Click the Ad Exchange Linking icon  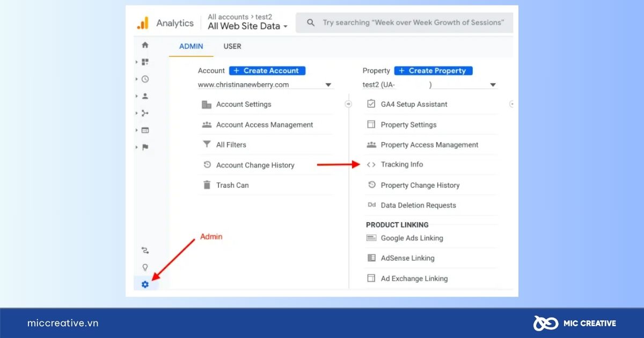pyautogui.click(x=371, y=278)
